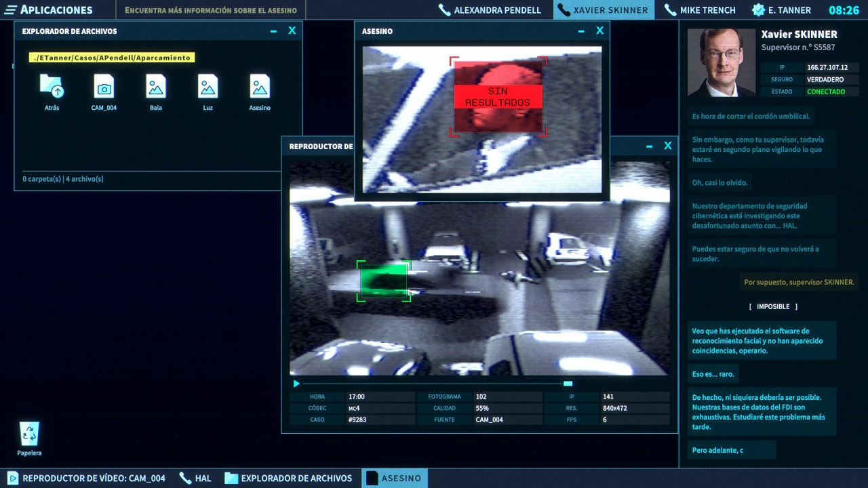868x488 pixels.
Task: Select the Asesino taskbar item
Action: tap(394, 478)
